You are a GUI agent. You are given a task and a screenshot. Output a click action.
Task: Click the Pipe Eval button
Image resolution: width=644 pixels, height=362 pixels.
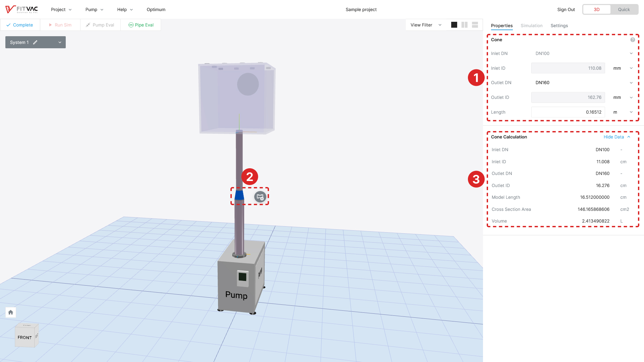(x=141, y=25)
